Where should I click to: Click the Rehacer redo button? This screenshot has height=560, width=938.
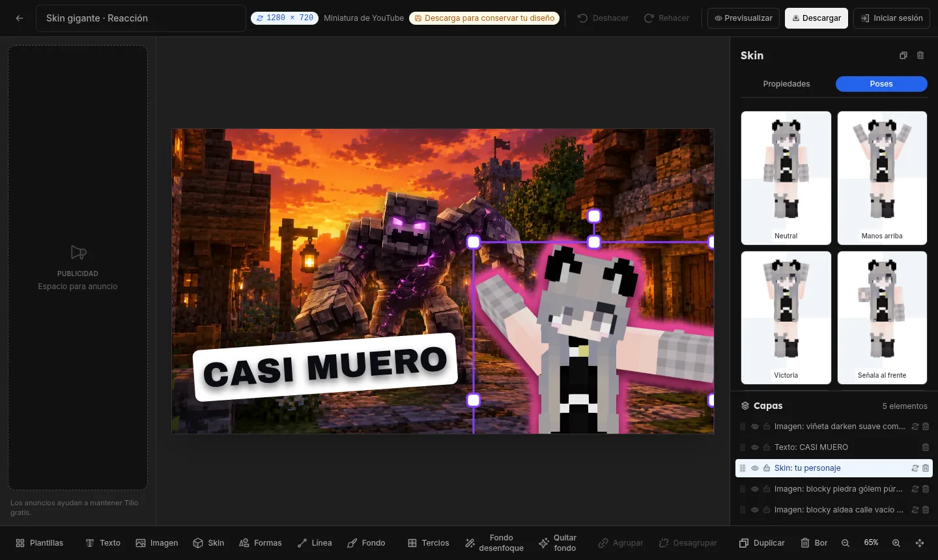point(666,18)
